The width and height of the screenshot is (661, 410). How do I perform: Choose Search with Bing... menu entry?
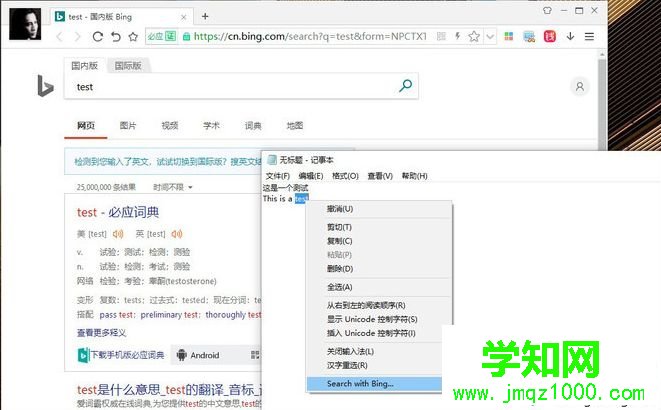[x=374, y=384]
